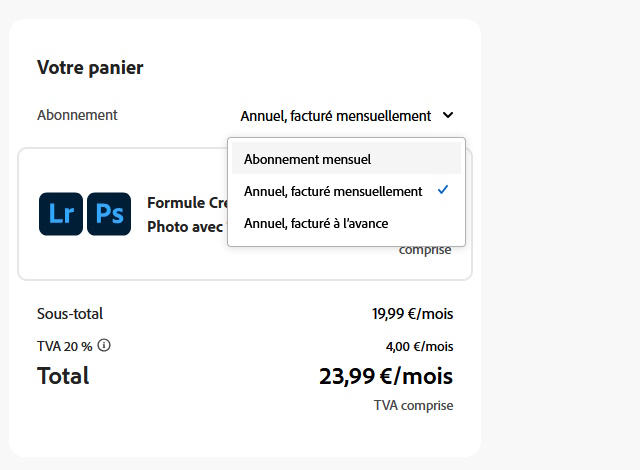Choose the "Abonnement mensuel" option
Viewport: 640px width, 470px height.
308,159
